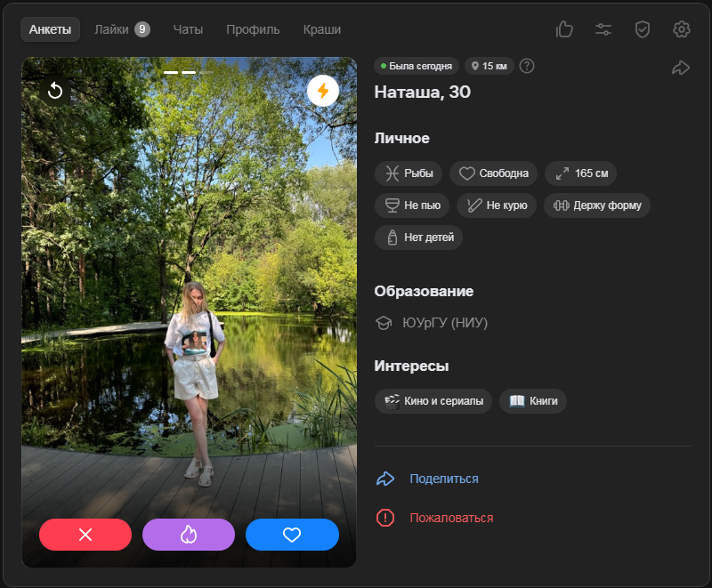Click the thumbs-up icon in top bar

(x=564, y=29)
